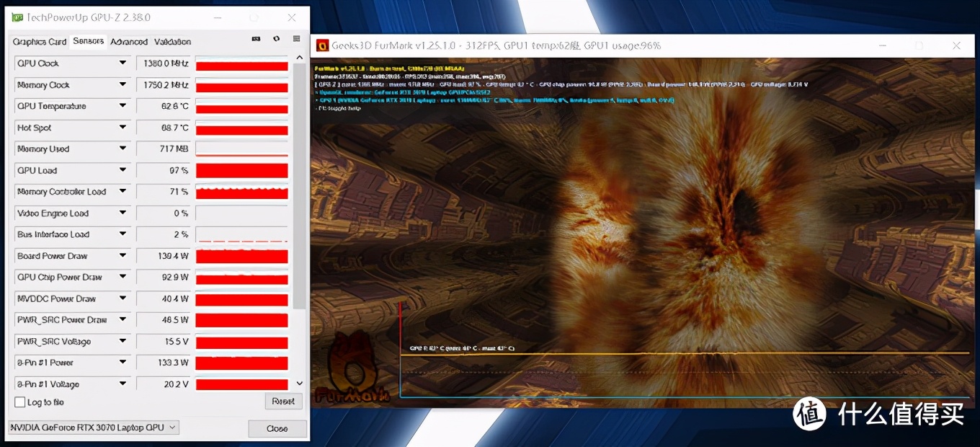This screenshot has width=980, height=447.
Task: Open the Memory Clock sensor dropdown
Action: (x=122, y=85)
